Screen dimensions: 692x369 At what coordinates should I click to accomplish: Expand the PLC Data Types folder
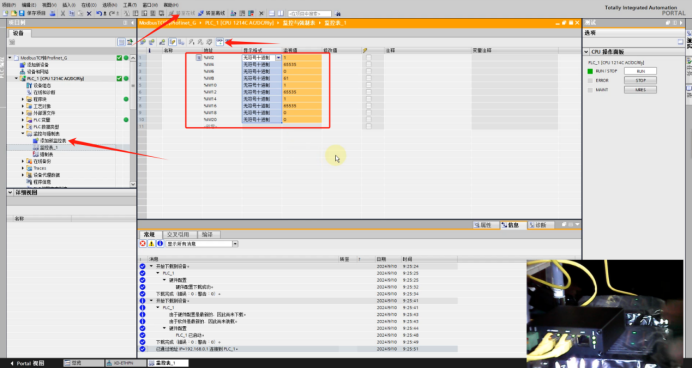click(23, 127)
